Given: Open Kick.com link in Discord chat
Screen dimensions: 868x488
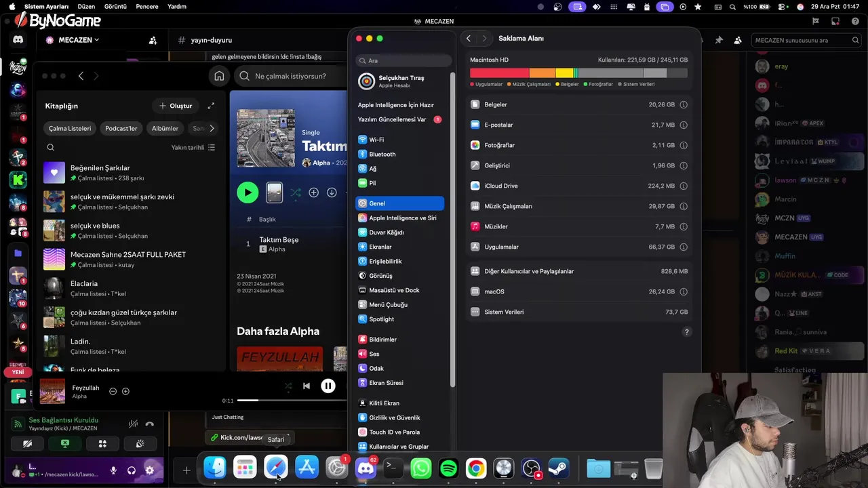Looking at the screenshot, I should pyautogui.click(x=250, y=438).
